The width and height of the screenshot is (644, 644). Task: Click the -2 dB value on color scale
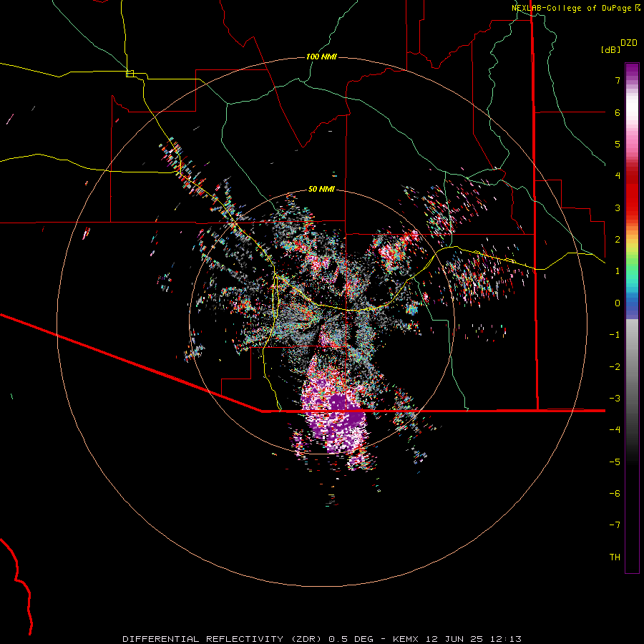pos(615,367)
